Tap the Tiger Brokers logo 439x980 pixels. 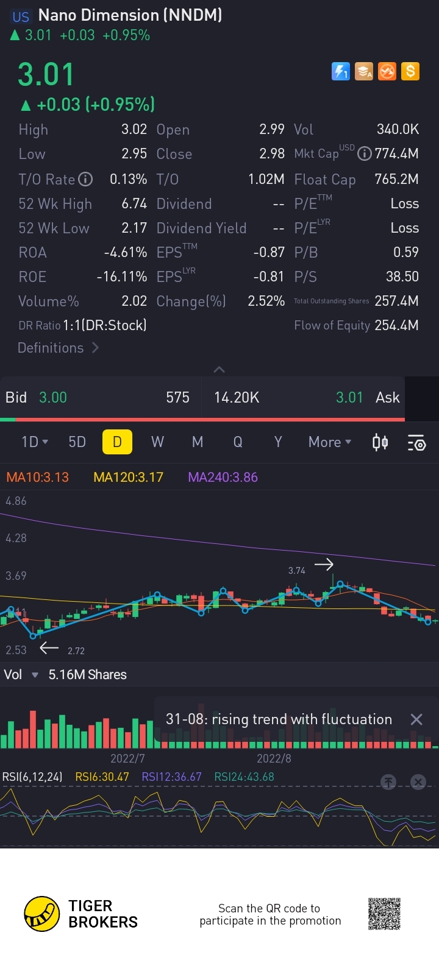pyautogui.click(x=80, y=914)
